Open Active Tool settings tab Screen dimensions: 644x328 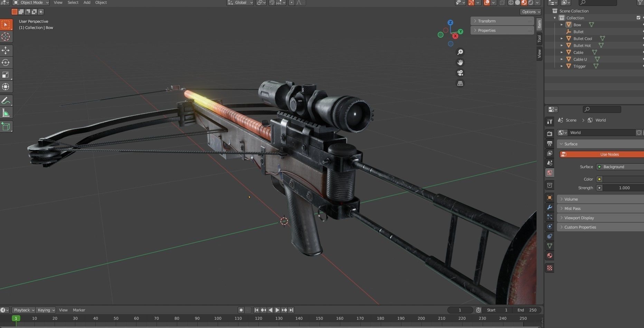pyautogui.click(x=550, y=121)
